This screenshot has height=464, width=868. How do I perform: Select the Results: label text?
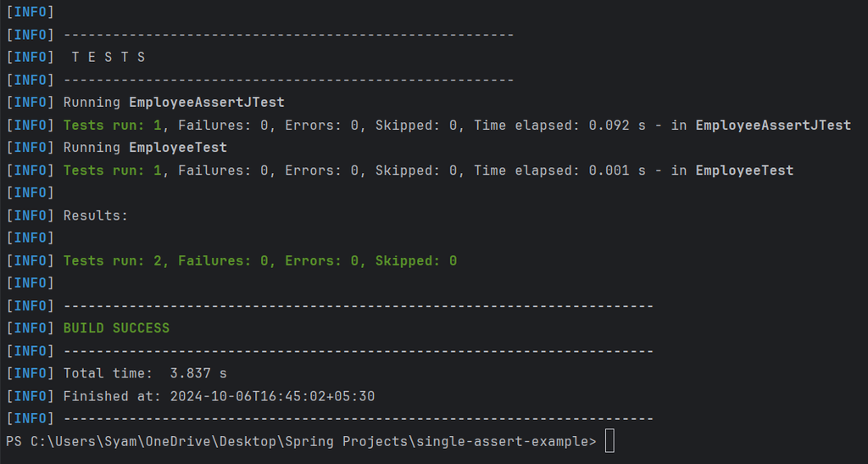coord(95,215)
